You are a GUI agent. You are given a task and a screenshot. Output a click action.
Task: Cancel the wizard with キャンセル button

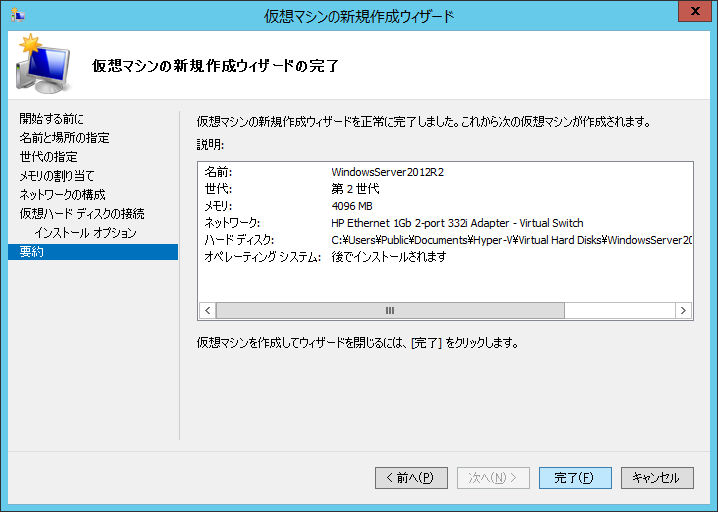(x=657, y=478)
